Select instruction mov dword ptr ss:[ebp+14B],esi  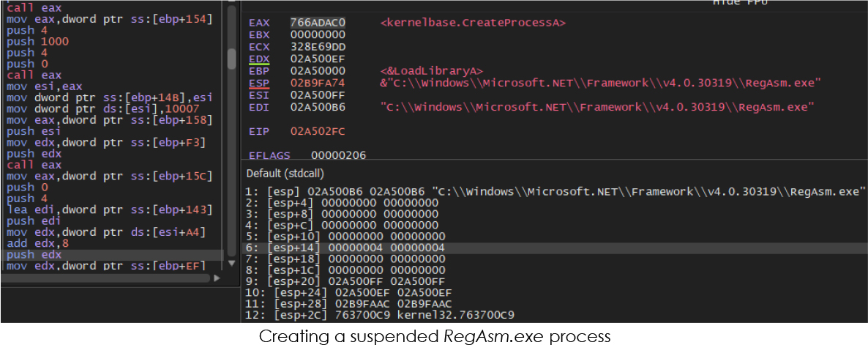coord(110,97)
